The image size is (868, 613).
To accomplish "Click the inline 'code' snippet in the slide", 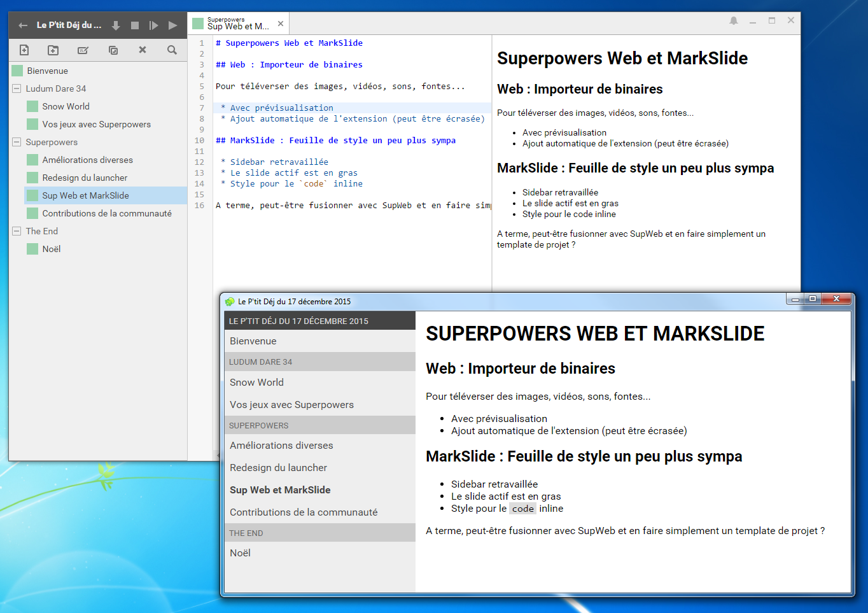I will (523, 509).
